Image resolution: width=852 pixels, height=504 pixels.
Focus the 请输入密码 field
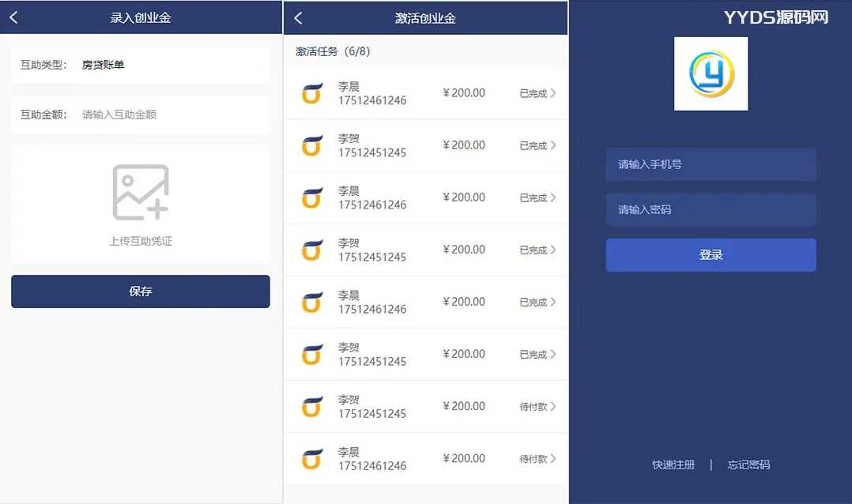click(711, 209)
